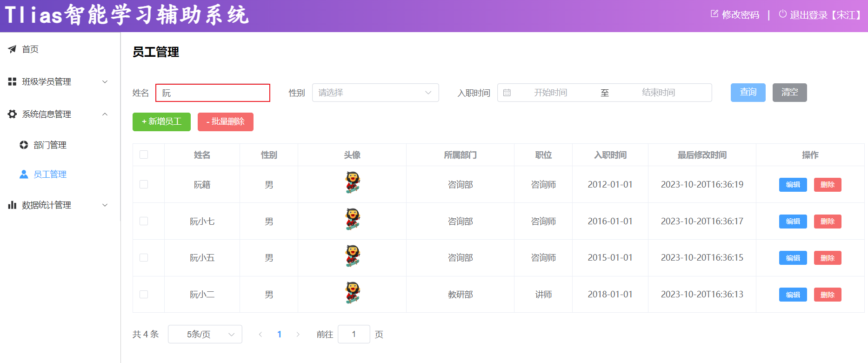Click the change password edit icon

coord(714,14)
